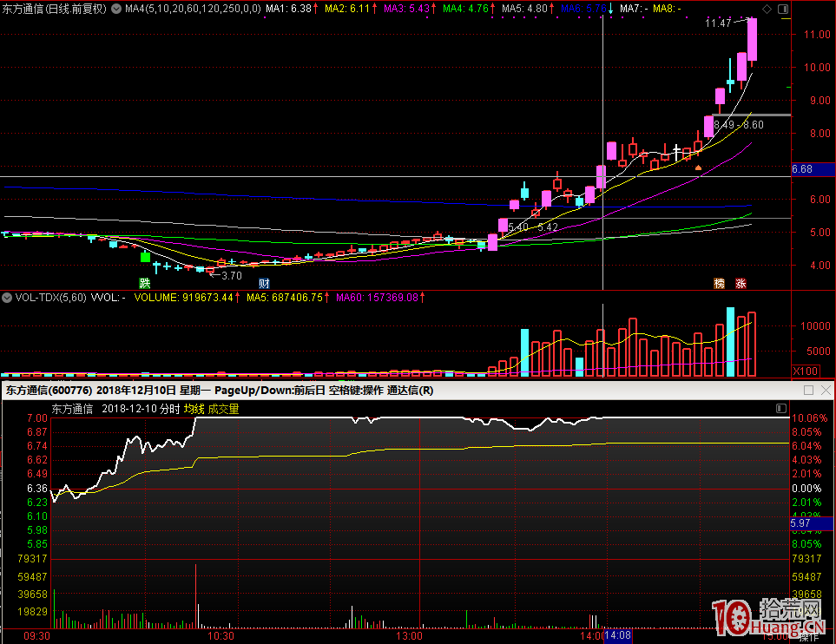The height and width of the screenshot is (644, 836).
Task: Click the red 涨 marker icon
Action: (x=741, y=283)
